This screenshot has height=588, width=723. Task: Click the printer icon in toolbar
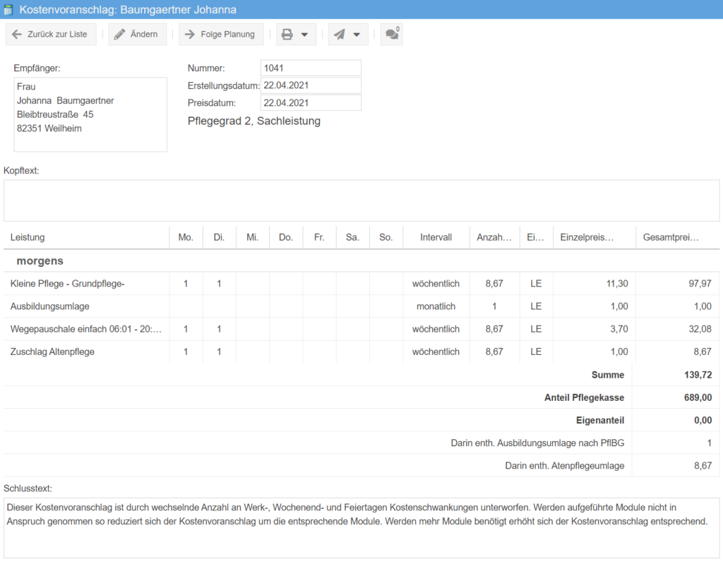(x=287, y=35)
